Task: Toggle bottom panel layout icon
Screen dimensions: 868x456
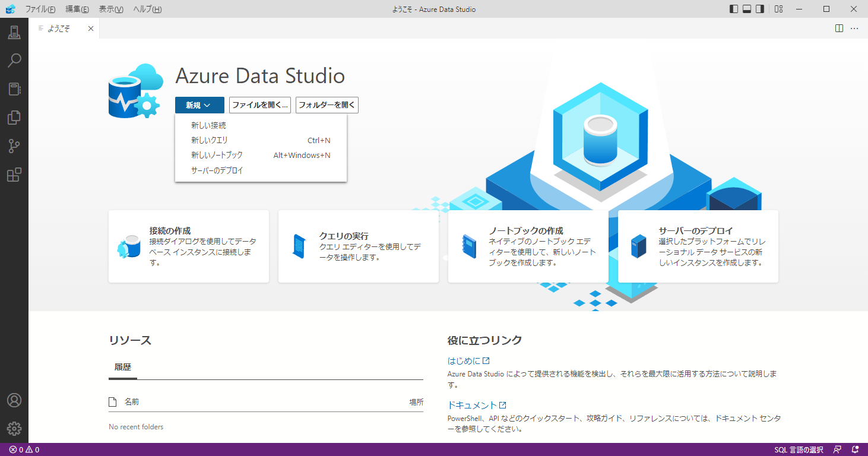Action: point(747,9)
